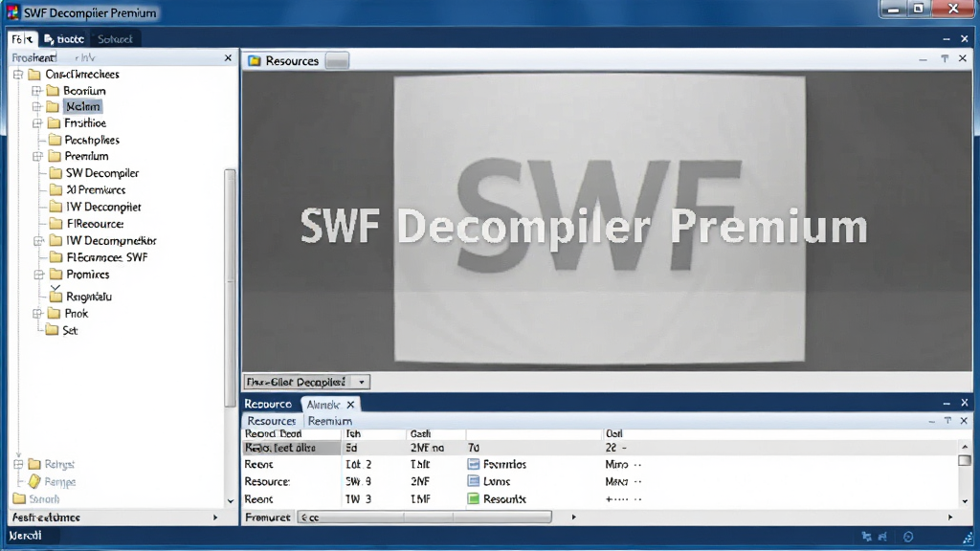
Task: Click the circular status bar icon at bottom right
Action: coord(908,537)
